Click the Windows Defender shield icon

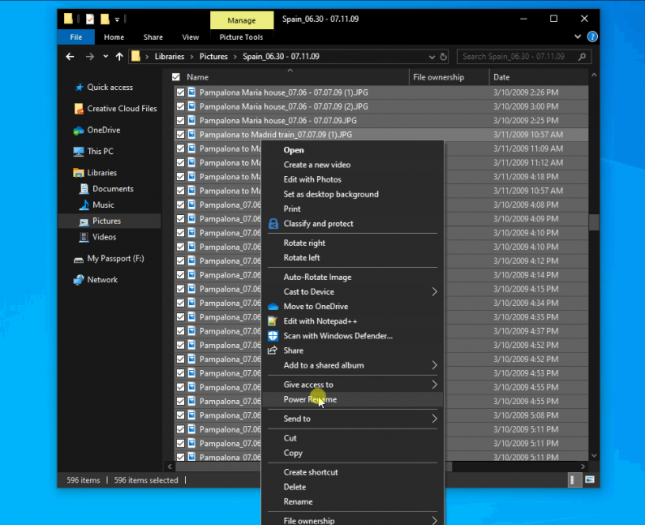tap(273, 336)
